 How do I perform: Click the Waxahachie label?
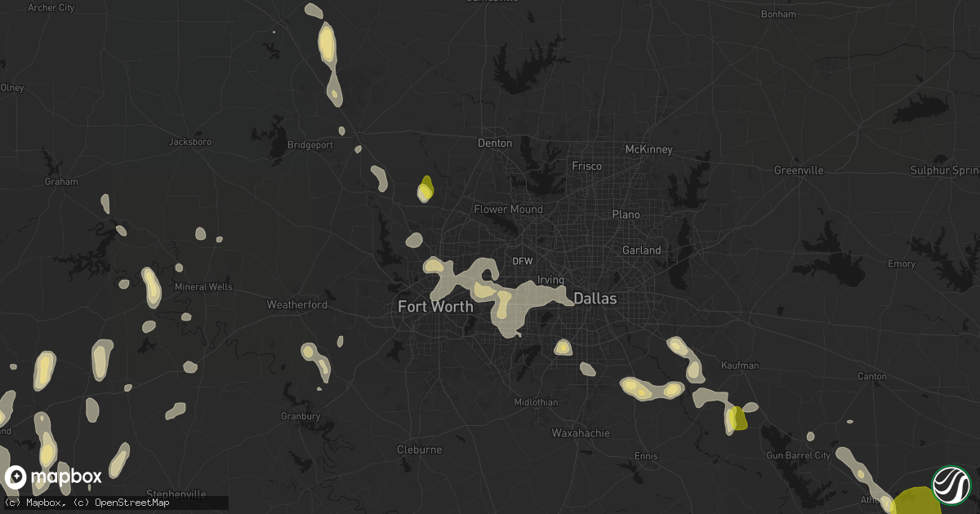point(581,432)
